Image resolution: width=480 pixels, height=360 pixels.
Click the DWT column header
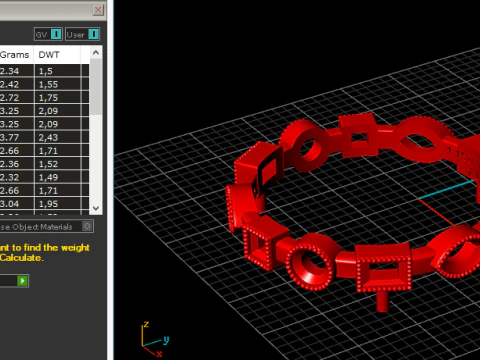pyautogui.click(x=57, y=55)
